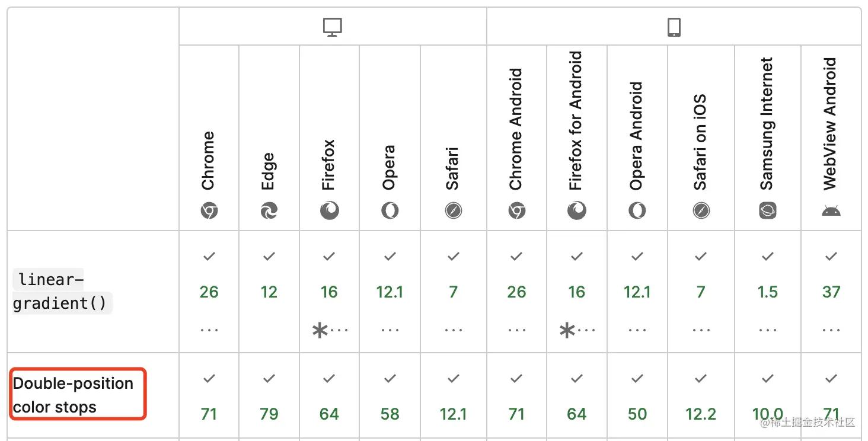Click the desktop Safari compass icon
This screenshot has height=441, width=868.
tap(454, 210)
